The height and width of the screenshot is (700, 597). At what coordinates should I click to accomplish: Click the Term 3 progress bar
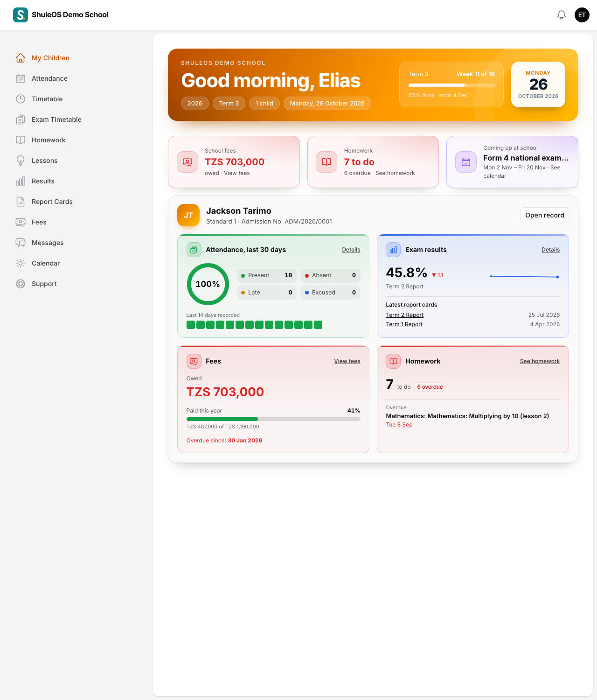point(451,85)
